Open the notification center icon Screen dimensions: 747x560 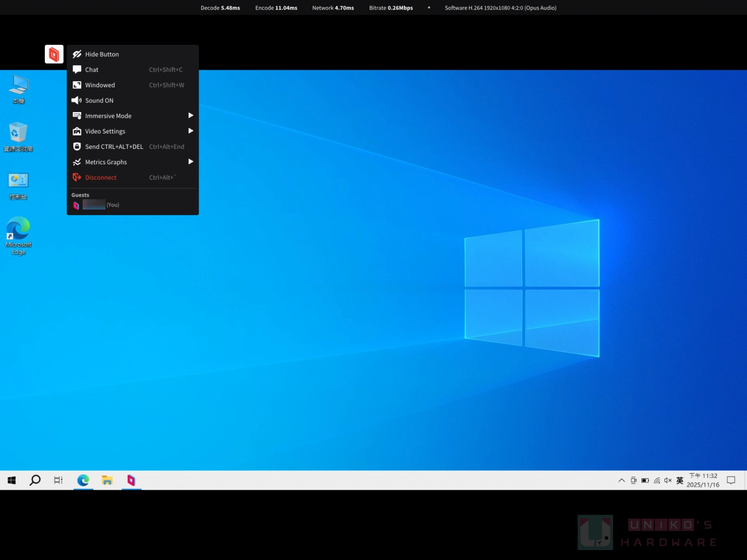tap(731, 480)
